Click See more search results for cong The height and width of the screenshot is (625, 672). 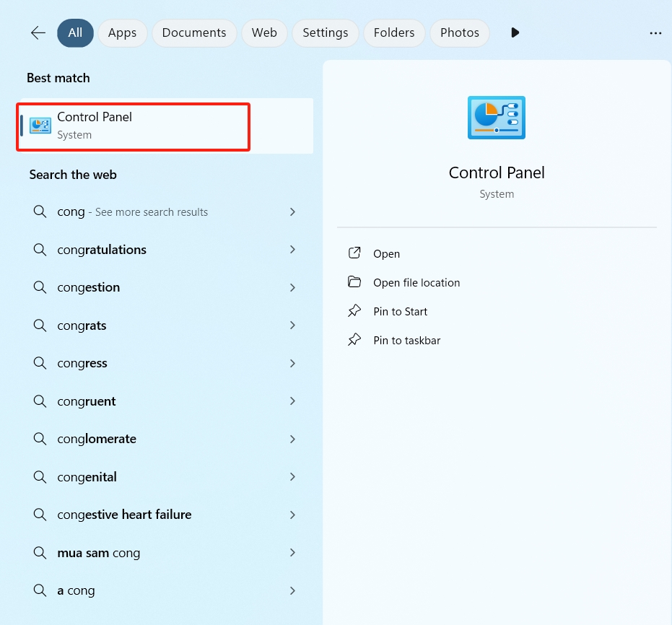tap(151, 212)
